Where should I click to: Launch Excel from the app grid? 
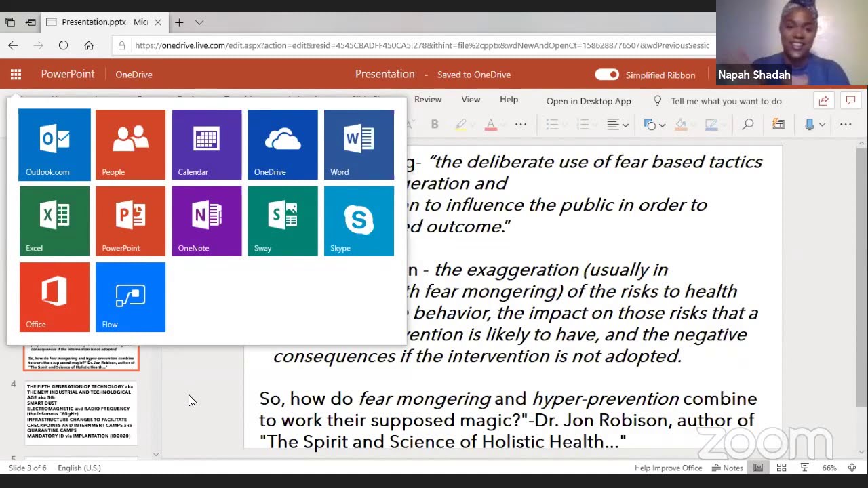click(x=54, y=221)
